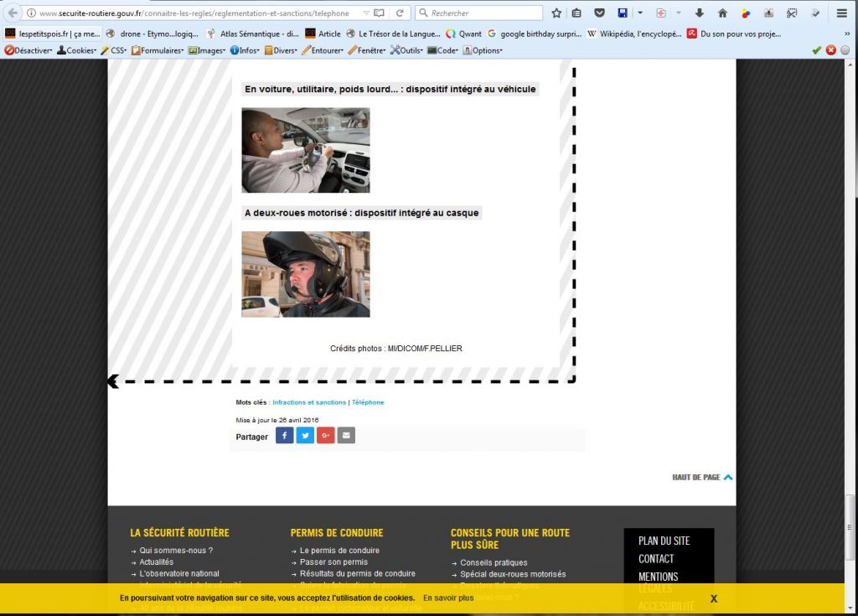
Task: Follow the 'Infractions et sanctions' keyword link
Action: pos(308,403)
